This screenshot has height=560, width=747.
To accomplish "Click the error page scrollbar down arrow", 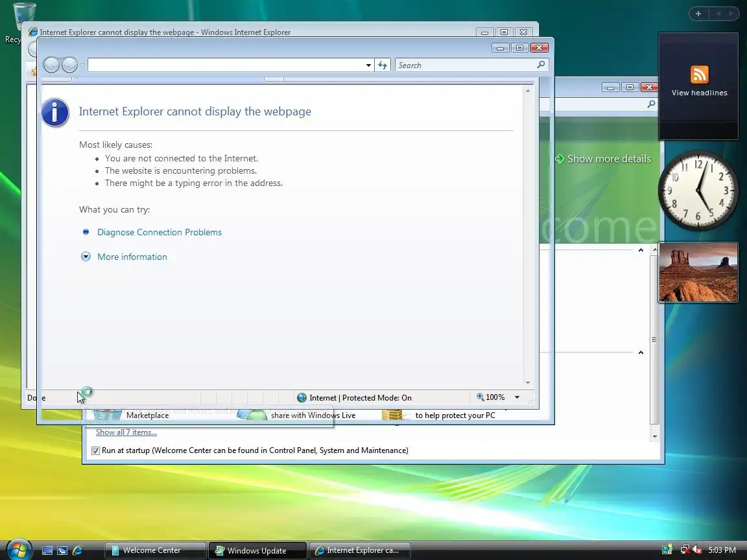I will (x=527, y=382).
